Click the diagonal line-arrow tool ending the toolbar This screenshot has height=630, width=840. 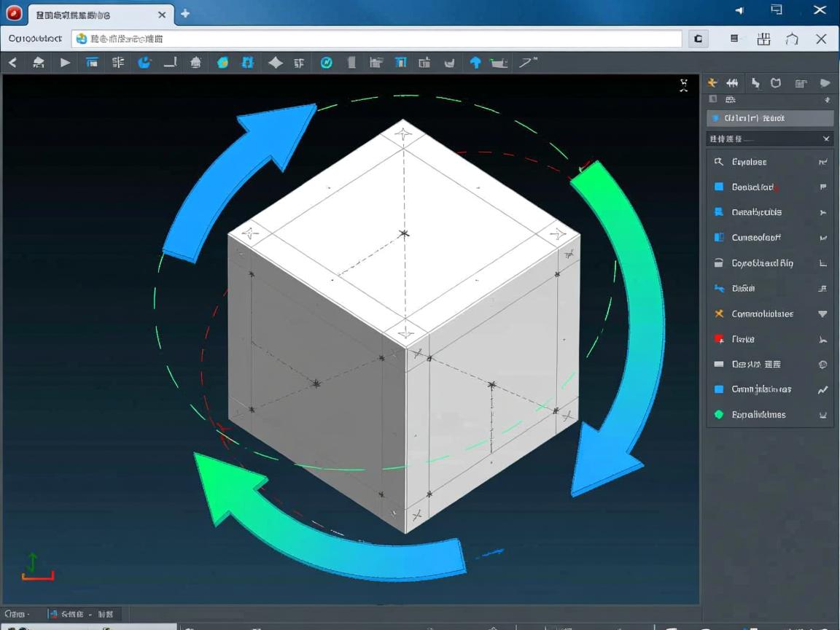coord(527,63)
